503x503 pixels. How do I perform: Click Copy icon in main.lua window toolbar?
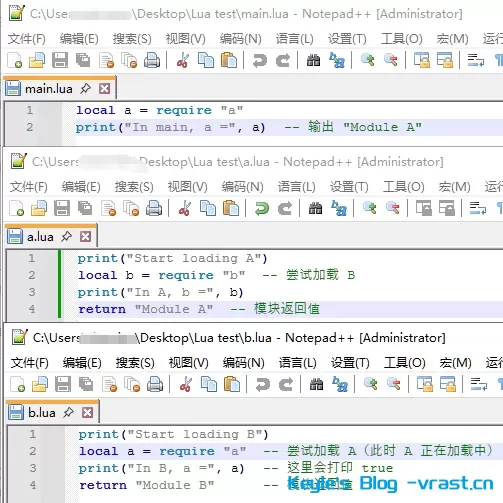click(206, 61)
